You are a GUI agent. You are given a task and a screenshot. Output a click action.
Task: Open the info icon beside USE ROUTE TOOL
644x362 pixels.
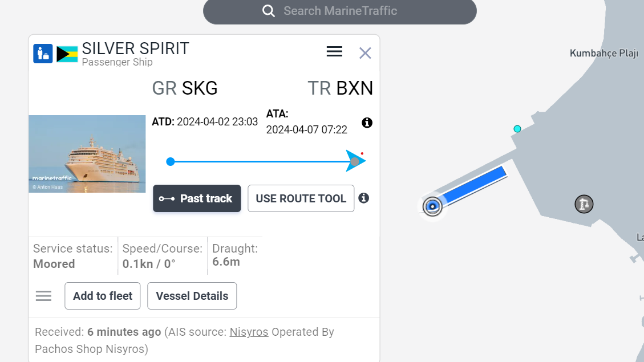pyautogui.click(x=363, y=198)
